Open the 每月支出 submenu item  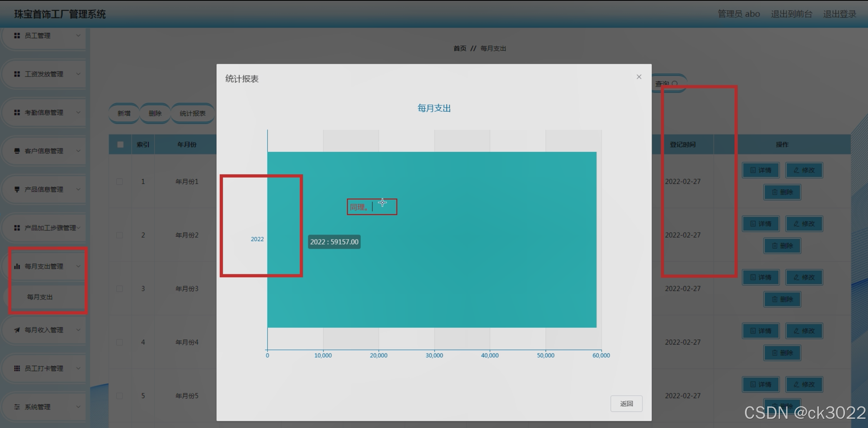[40, 297]
